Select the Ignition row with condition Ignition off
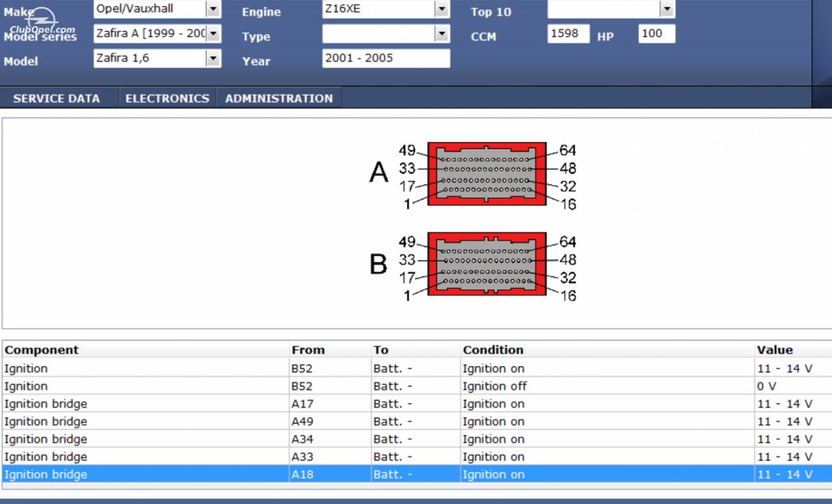 417,386
